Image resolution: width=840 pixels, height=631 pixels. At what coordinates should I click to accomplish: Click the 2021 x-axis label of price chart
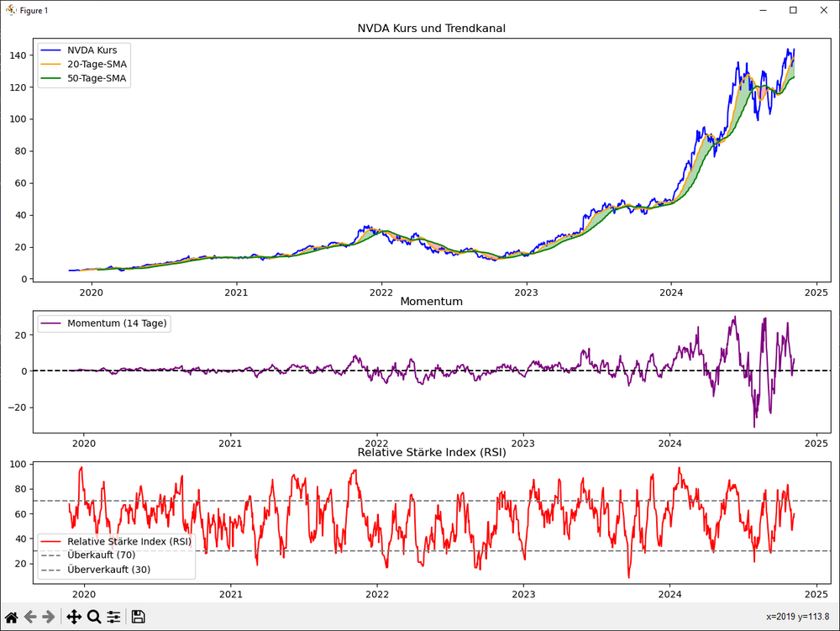236,292
